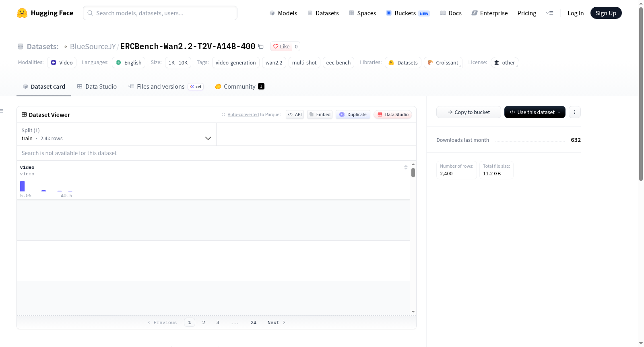Image resolution: width=644 pixels, height=347 pixels.
Task: Expand the Use this dataset dropdown
Action: tap(535, 112)
